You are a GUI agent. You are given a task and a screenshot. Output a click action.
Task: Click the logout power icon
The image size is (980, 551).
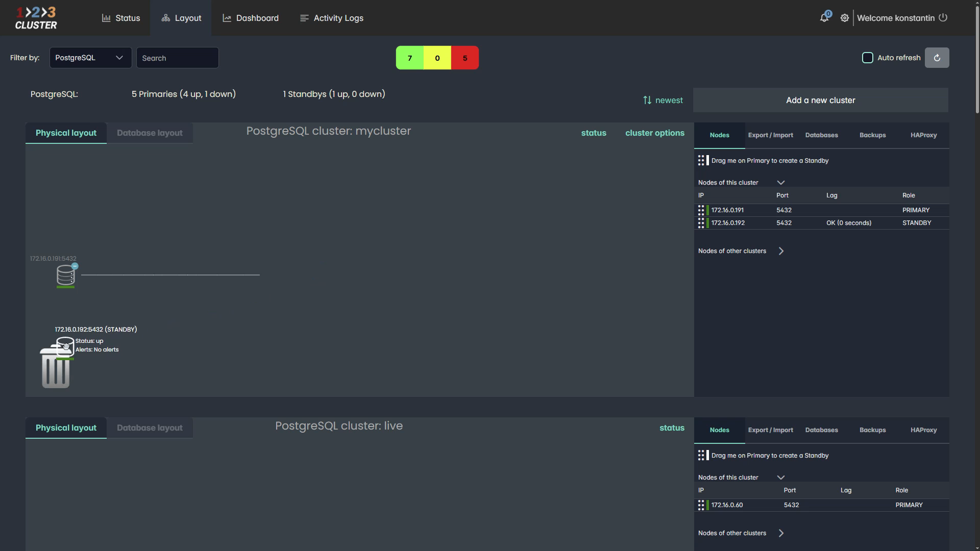[943, 17]
